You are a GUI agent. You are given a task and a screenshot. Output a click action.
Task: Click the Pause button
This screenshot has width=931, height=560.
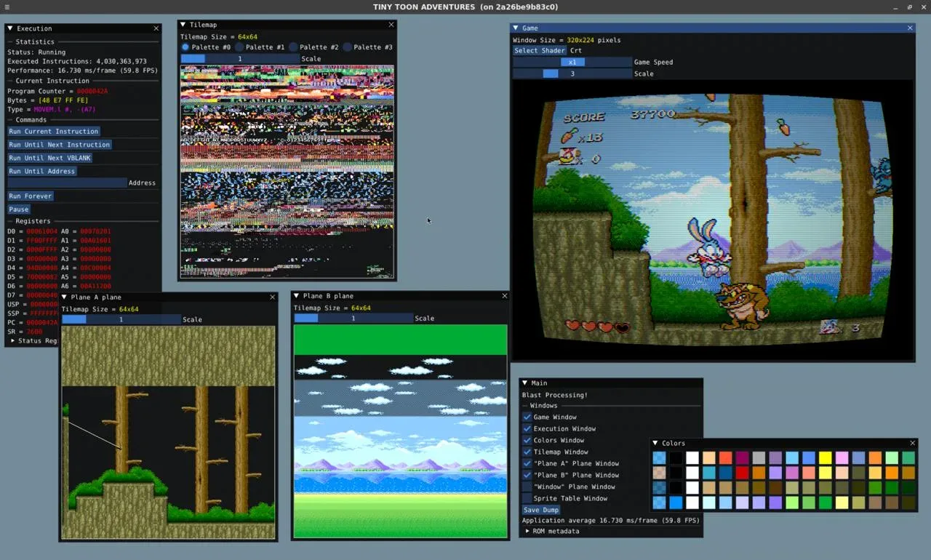(19, 209)
